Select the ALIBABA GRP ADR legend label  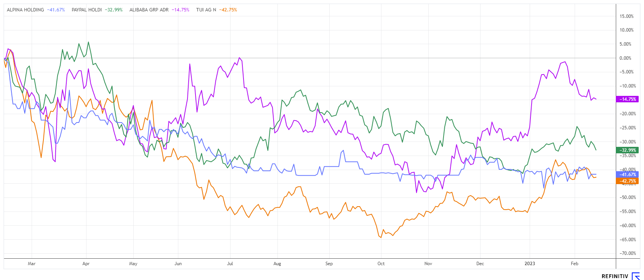(149, 10)
